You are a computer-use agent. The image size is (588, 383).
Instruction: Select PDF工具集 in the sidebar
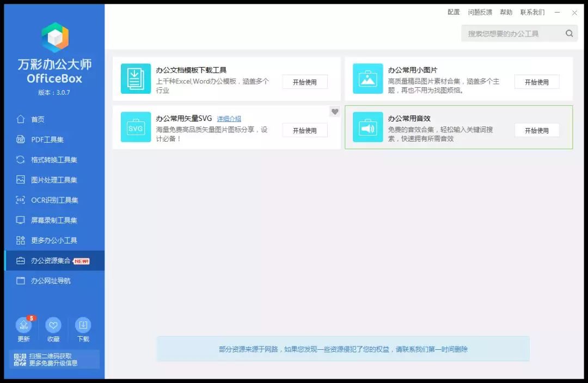(x=47, y=139)
